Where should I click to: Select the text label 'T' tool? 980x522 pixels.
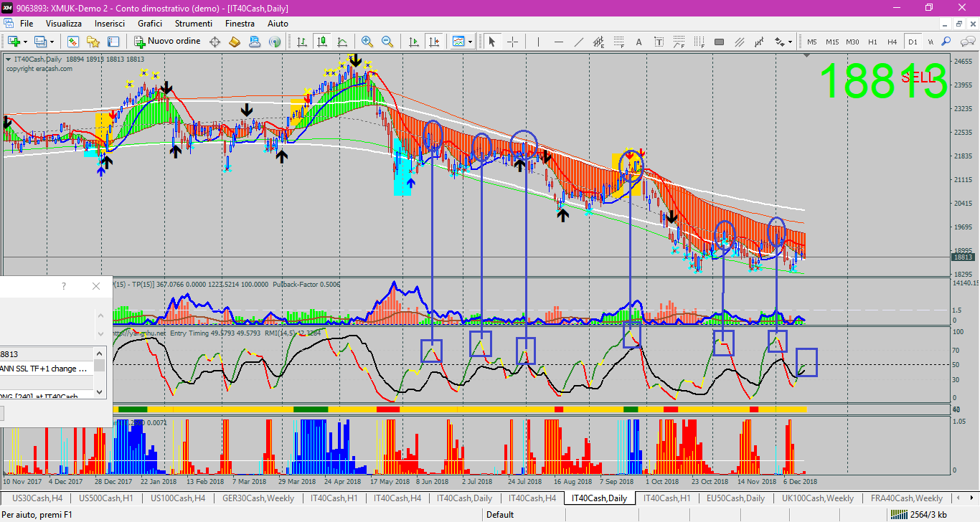659,41
